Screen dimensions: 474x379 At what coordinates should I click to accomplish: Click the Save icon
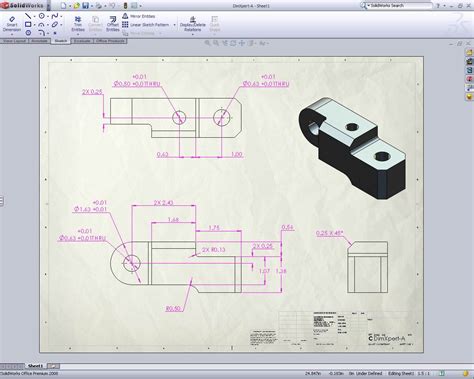pyautogui.click(x=86, y=6)
